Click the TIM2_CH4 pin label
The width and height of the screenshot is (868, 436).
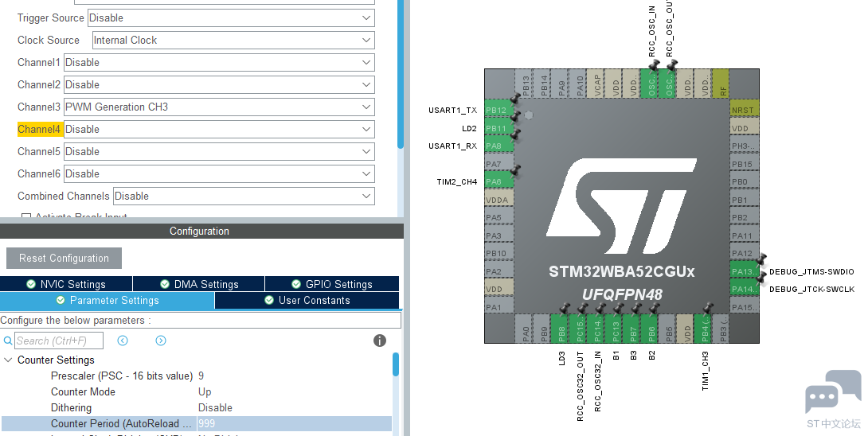point(457,181)
